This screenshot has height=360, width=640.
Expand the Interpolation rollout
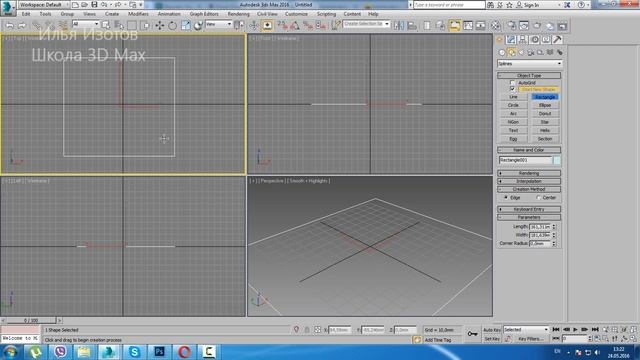coord(529,181)
